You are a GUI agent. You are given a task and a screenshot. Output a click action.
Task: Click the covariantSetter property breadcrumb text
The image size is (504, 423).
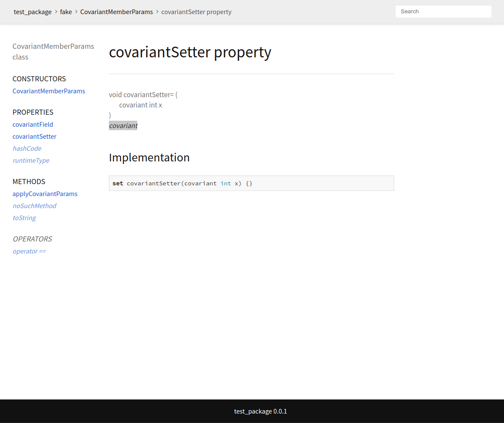click(196, 12)
